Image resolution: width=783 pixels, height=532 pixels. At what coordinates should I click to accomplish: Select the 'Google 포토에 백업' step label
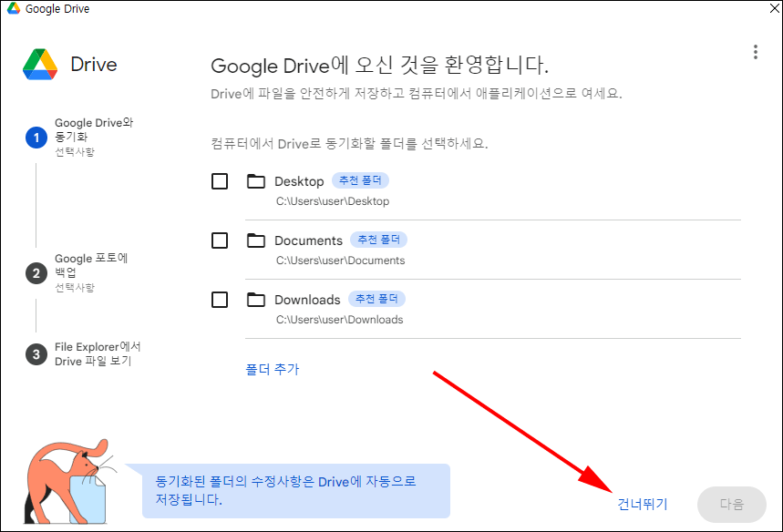point(91,265)
